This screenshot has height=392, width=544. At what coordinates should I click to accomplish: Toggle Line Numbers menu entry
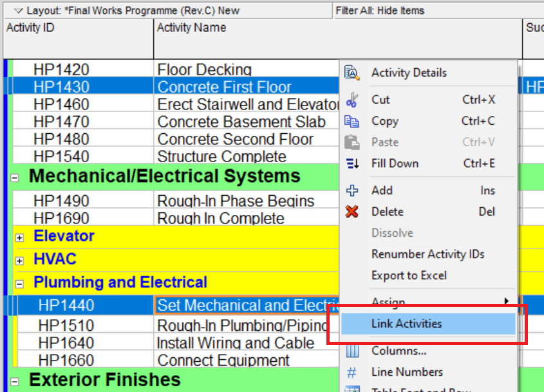pos(429,372)
